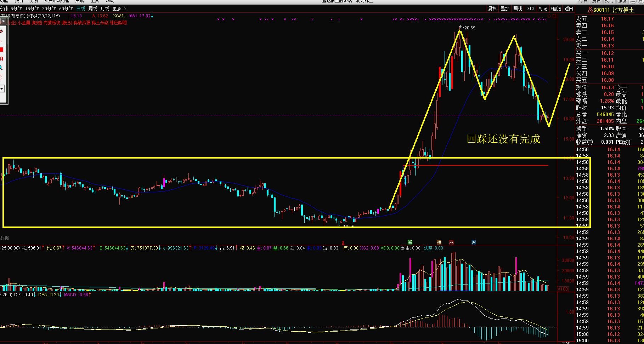Click the MA1: 17.82 indicator value
The height and width of the screenshot is (344, 644).
tap(140, 16)
